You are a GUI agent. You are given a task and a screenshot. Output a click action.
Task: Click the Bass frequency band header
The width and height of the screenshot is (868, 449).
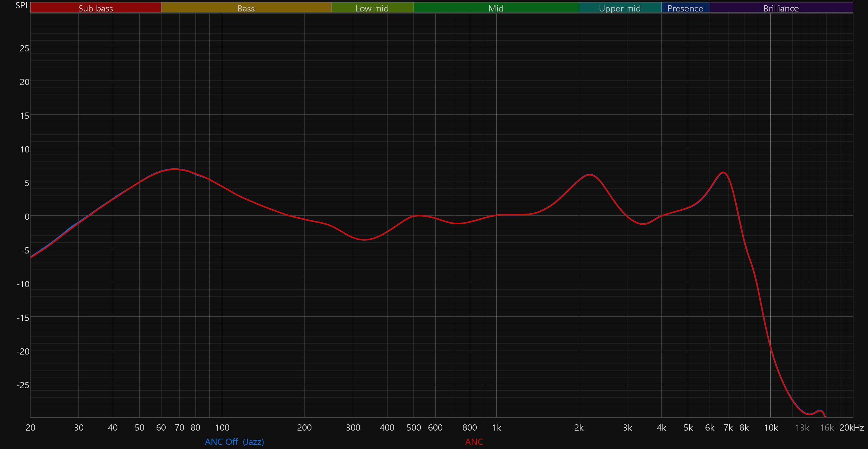point(246,8)
